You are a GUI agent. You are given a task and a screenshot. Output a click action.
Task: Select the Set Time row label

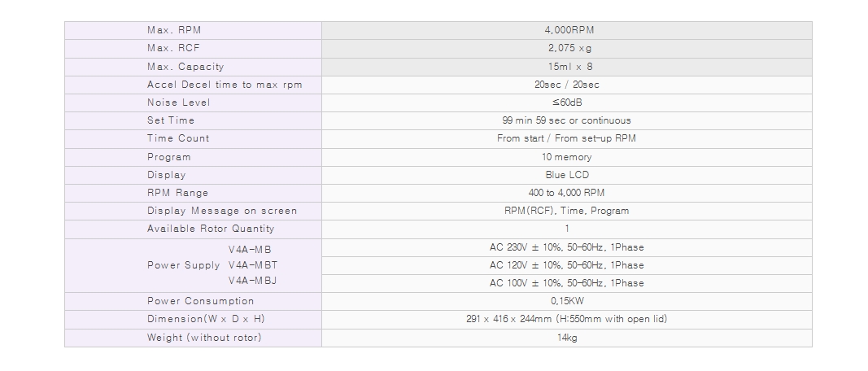171,120
